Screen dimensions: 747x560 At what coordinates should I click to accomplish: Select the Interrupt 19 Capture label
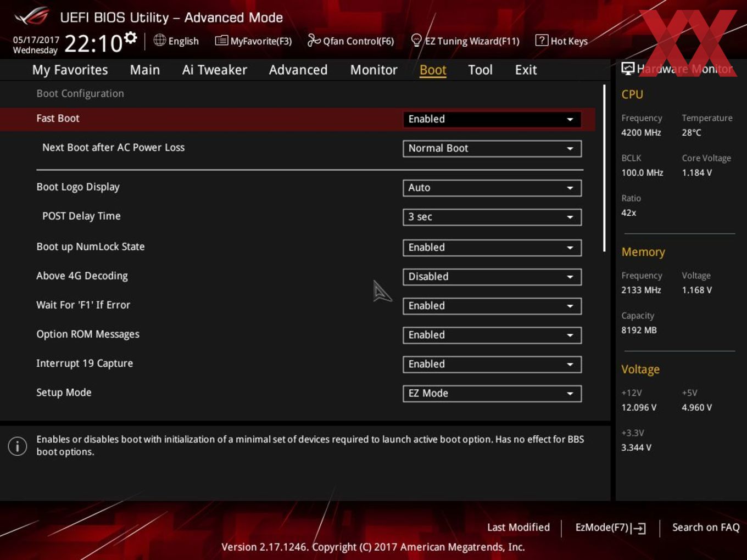coord(85,363)
